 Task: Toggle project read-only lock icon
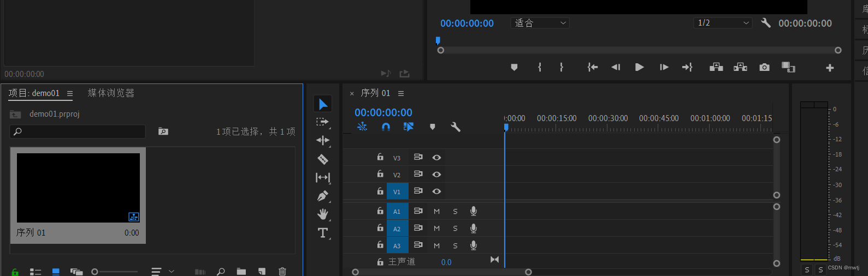pos(15,272)
